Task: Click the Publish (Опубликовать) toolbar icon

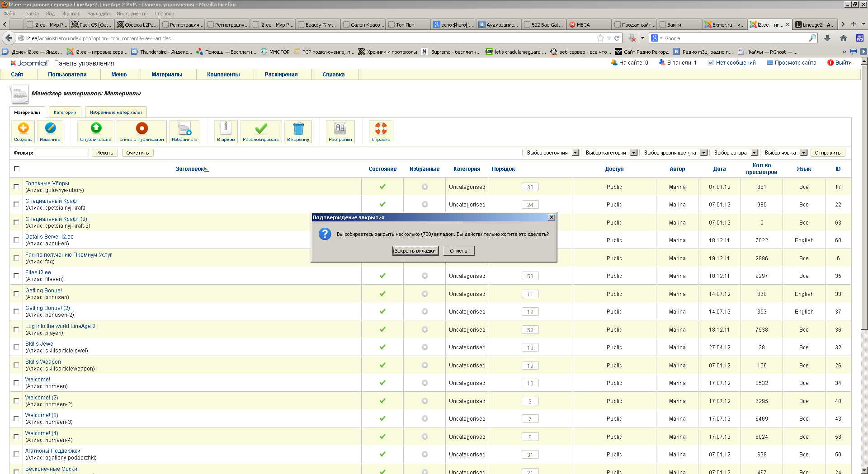Action: click(96, 131)
